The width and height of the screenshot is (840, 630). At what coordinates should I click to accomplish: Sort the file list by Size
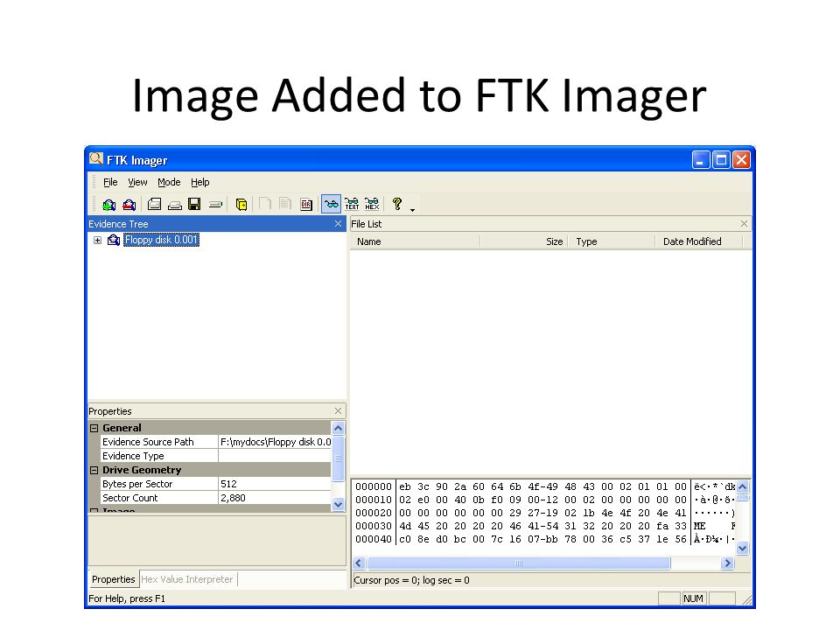coord(524,241)
